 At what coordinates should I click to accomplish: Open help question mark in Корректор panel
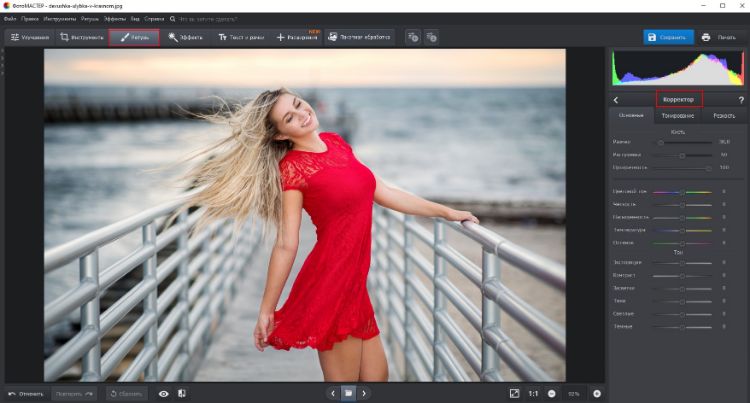coord(740,100)
